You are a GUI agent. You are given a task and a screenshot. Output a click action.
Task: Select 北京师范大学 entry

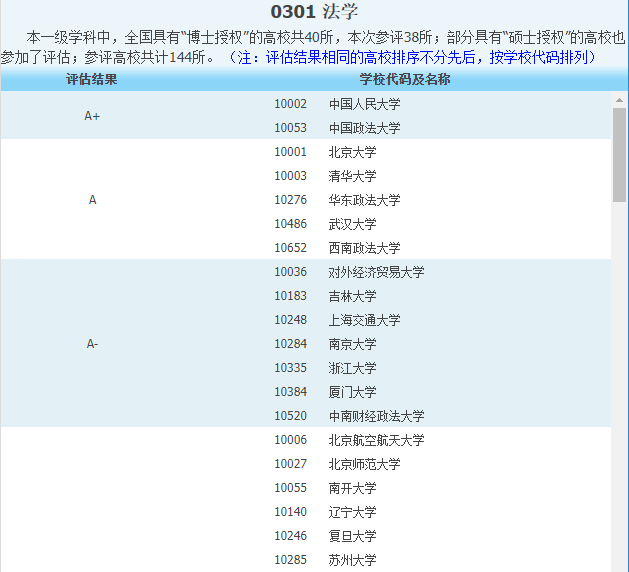(x=365, y=464)
